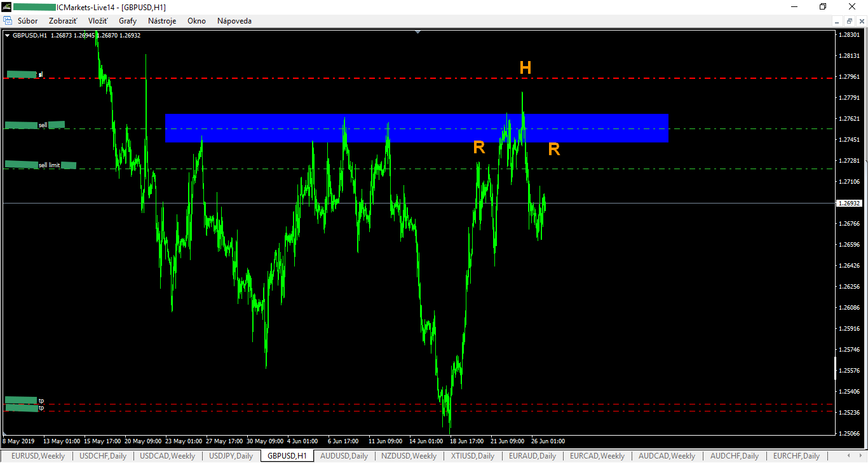The height and width of the screenshot is (463, 868).
Task: Minimize the inner GBPUSD chart window
Action: coord(838,21)
